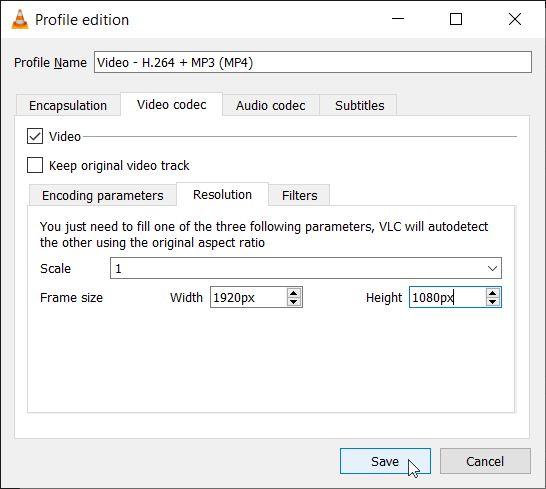
Task: Decrease Height with the down arrow
Action: pyautogui.click(x=492, y=302)
